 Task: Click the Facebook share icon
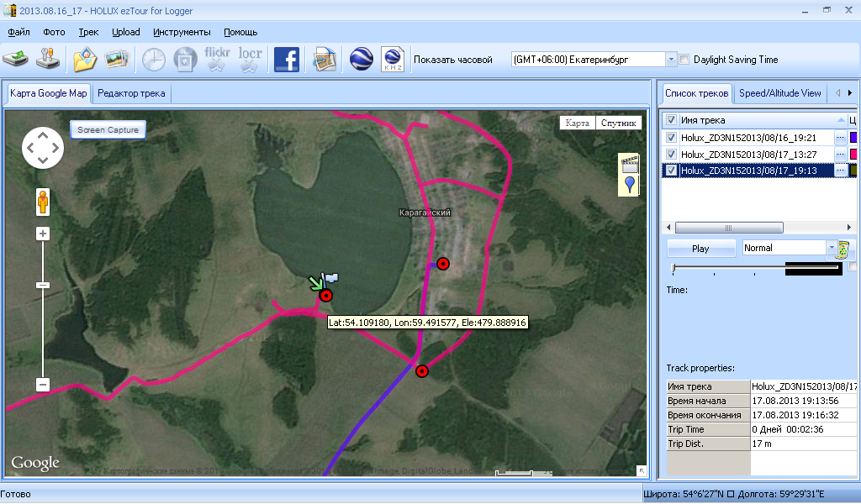tap(287, 60)
